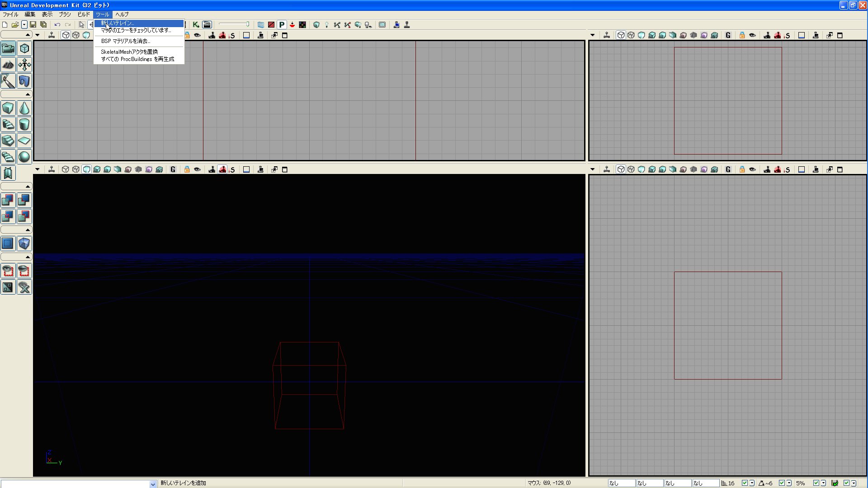The width and height of the screenshot is (868, 488).
Task: Pick the Sphere brush builder
Action: tap(24, 157)
